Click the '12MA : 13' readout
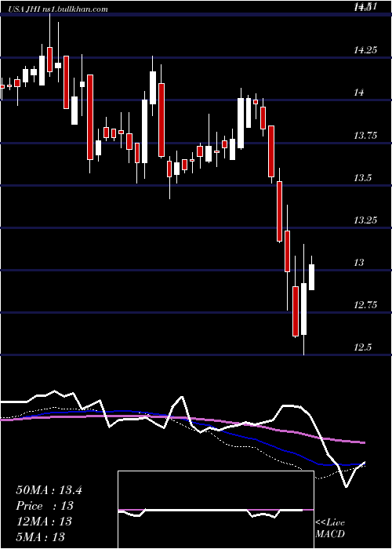 (44, 521)
